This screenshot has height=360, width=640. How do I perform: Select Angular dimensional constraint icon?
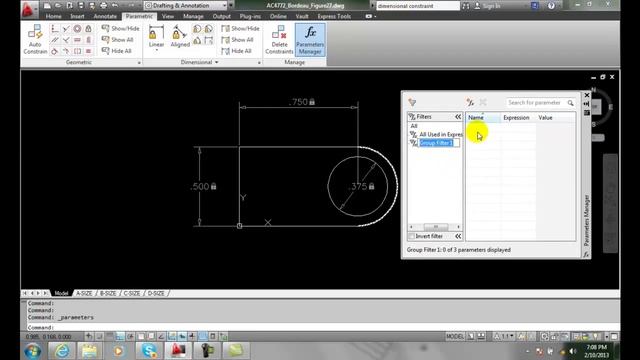(197, 40)
